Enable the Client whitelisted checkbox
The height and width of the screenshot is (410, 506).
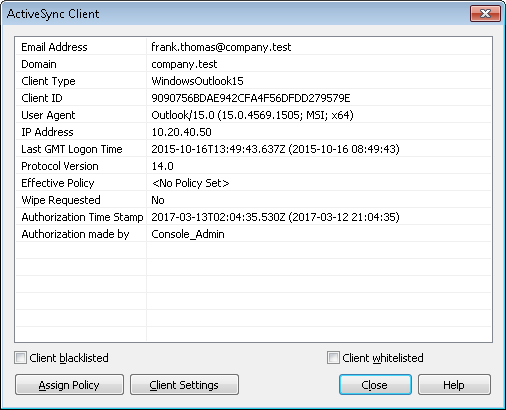click(x=333, y=358)
